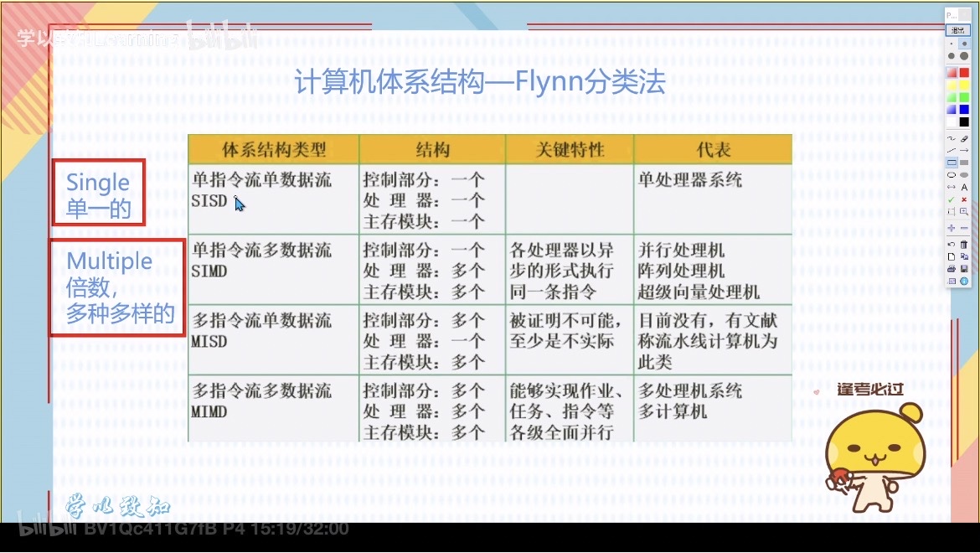Select the outlined rectangle tool
This screenshot has height=553, width=980.
[951, 163]
